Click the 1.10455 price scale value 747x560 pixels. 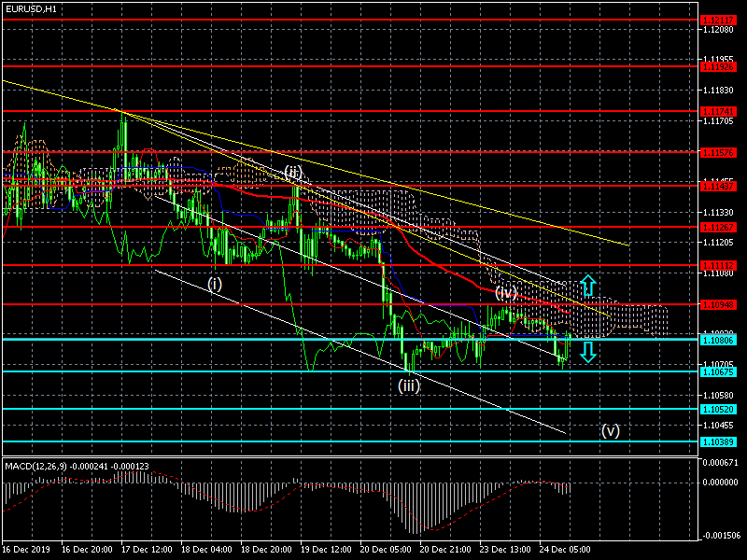click(x=718, y=426)
